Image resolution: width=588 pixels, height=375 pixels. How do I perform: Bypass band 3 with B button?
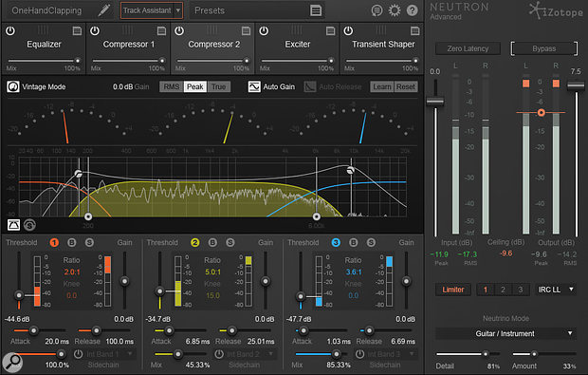pos(353,242)
